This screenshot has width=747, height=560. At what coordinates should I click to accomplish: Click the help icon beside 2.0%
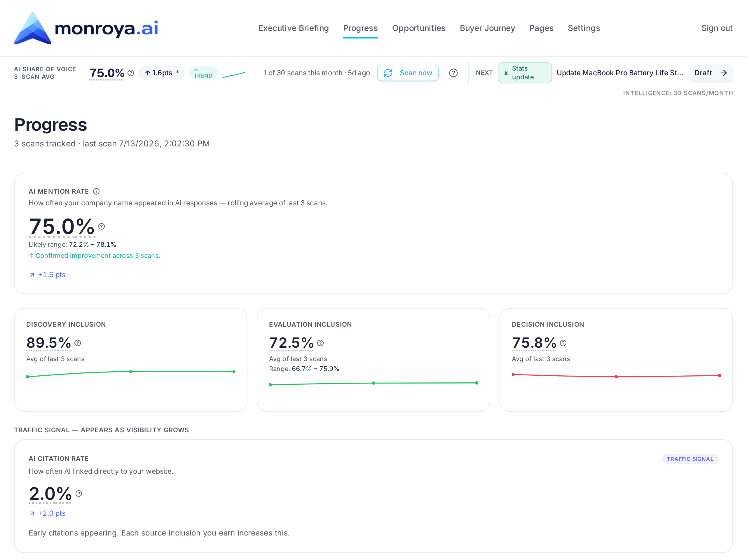pos(79,494)
